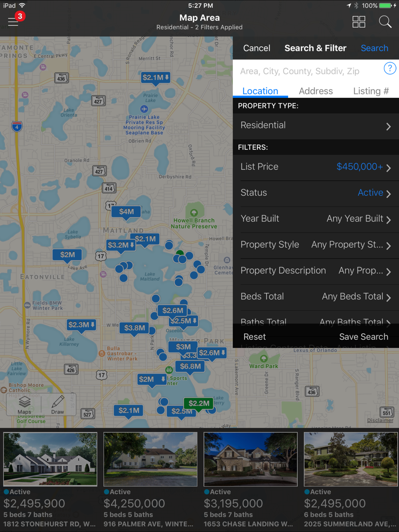Select the $2.3M map price marker
399x532 pixels.
coord(81,325)
